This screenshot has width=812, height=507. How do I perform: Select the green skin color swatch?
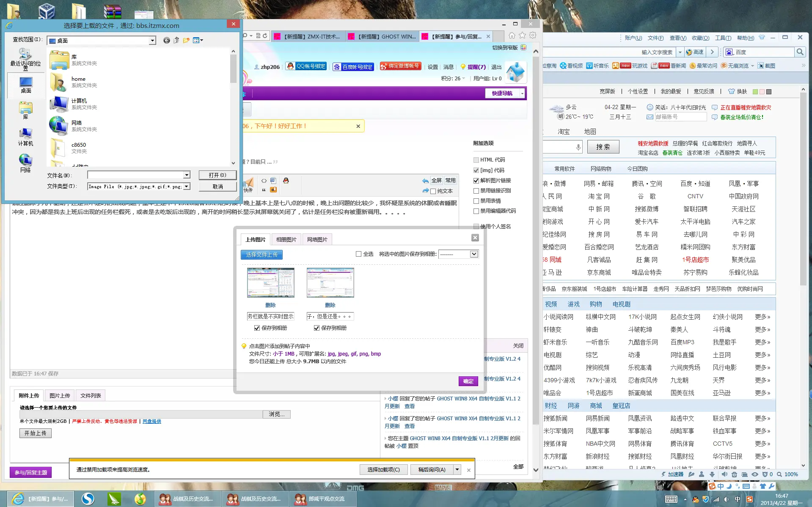755,92
